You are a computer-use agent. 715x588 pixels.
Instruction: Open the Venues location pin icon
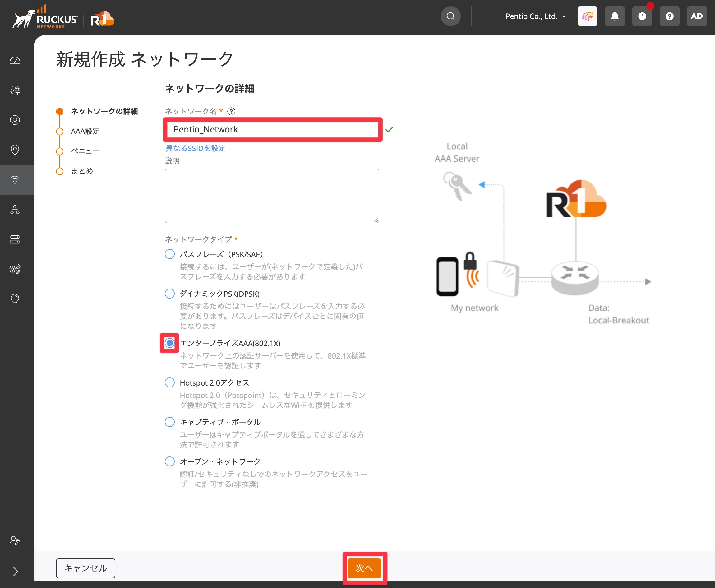pyautogui.click(x=15, y=150)
